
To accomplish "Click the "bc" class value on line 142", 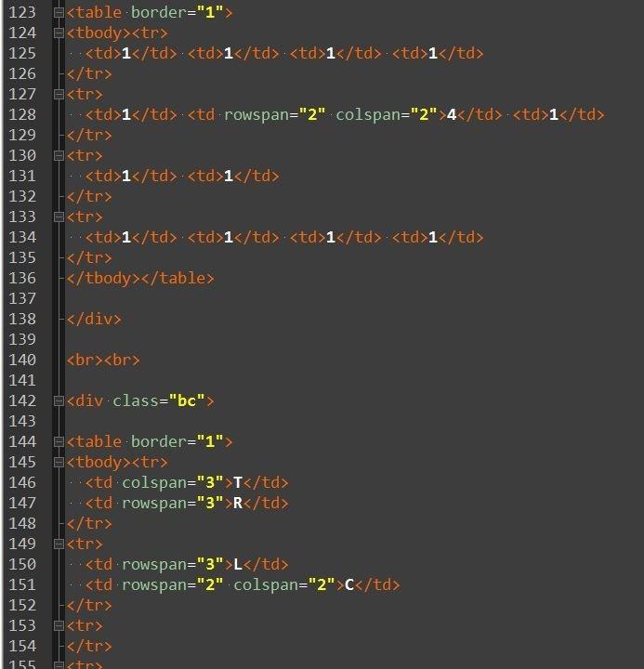I will pos(187,401).
